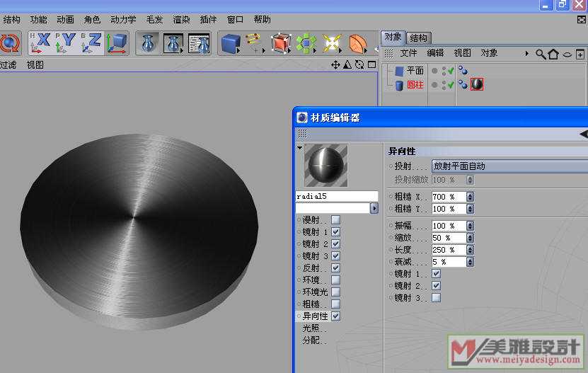Select the 分配 channel entry

click(x=314, y=340)
